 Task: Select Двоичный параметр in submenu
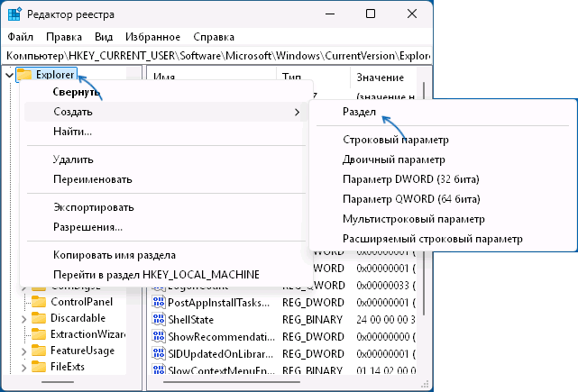[x=443, y=160]
